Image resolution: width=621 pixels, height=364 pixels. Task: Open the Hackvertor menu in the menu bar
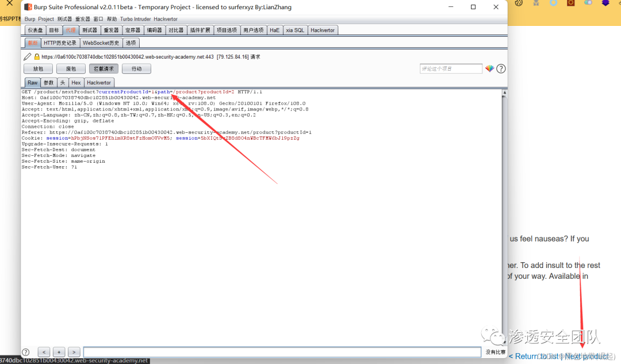click(166, 19)
